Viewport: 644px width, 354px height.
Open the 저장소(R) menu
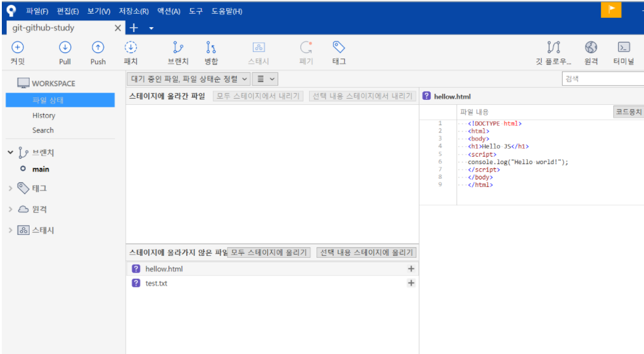click(x=133, y=11)
